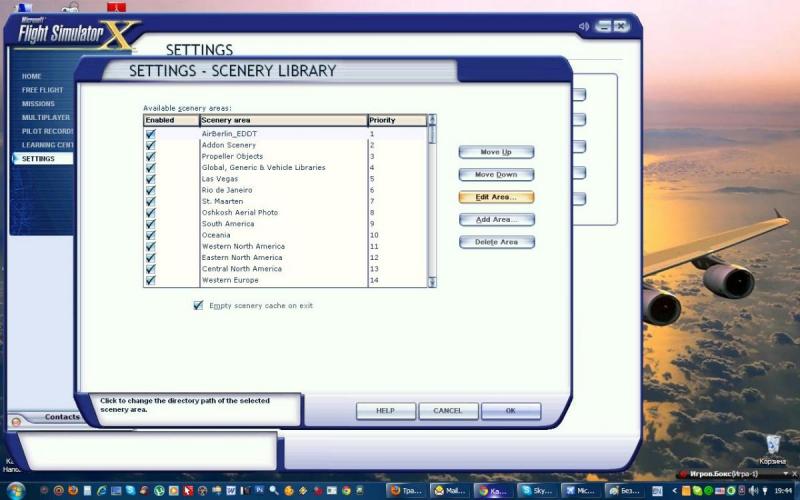Click the scenery list scroll down arrow
Screen dimensions: 800x500
[x=432, y=282]
